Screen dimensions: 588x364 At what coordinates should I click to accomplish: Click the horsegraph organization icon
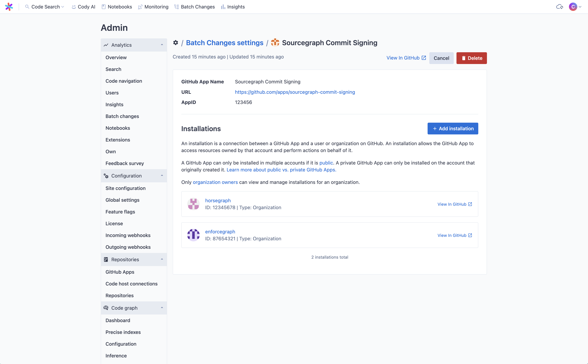193,204
